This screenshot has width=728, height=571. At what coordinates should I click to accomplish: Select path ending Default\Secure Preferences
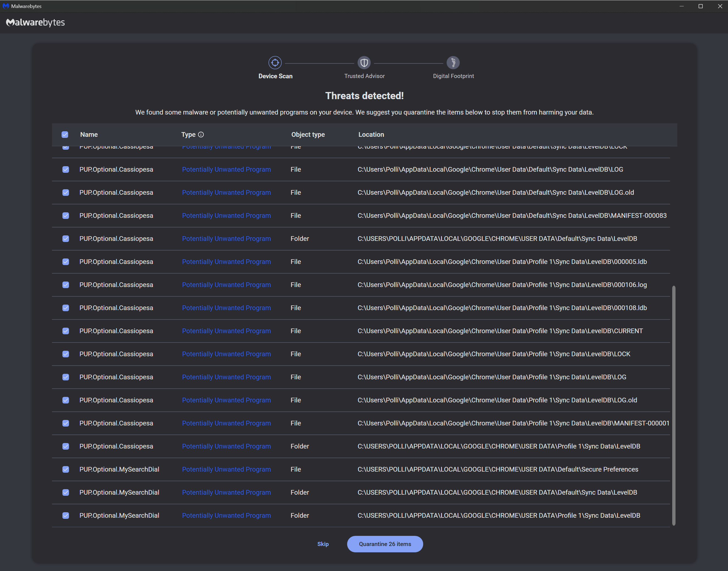(498, 469)
